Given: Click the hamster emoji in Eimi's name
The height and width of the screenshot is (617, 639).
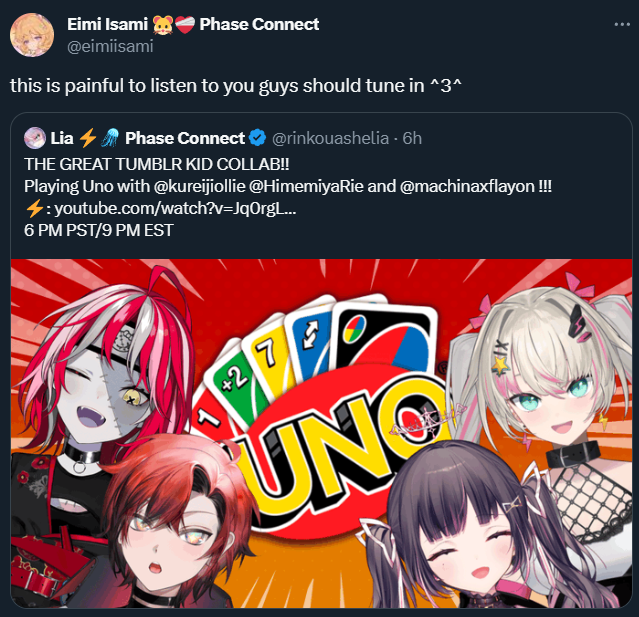Looking at the screenshot, I should [x=163, y=25].
